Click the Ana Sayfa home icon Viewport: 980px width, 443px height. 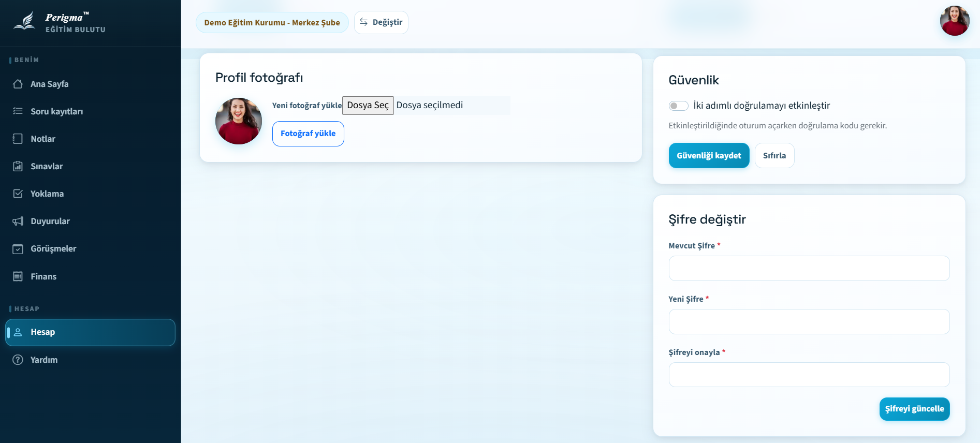point(18,84)
